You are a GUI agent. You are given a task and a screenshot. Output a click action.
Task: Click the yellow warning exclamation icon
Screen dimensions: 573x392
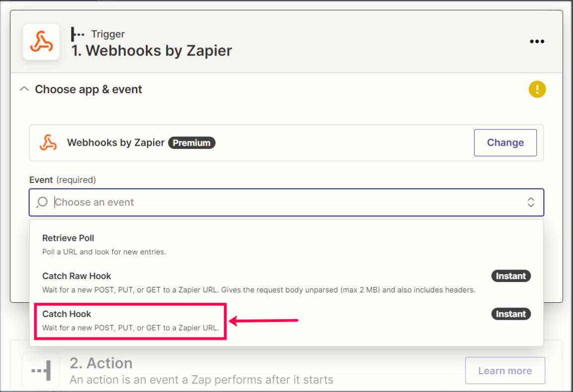537,89
